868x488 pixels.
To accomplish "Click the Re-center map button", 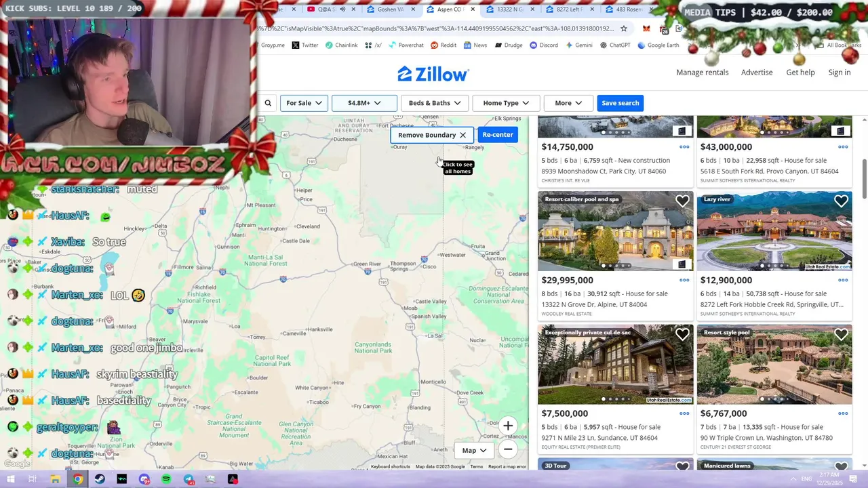I will click(498, 134).
